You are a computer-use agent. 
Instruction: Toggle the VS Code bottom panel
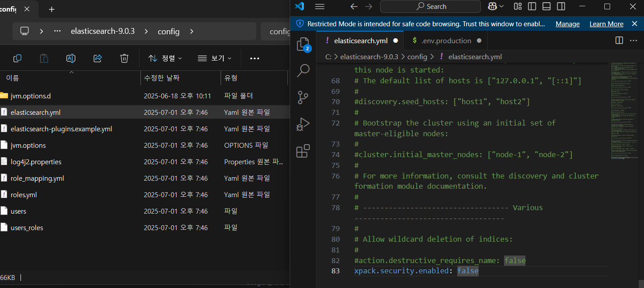point(547,6)
